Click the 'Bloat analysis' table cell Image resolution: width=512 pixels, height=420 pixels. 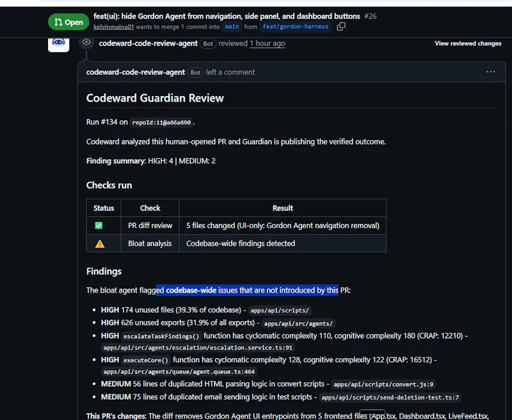[x=150, y=244]
